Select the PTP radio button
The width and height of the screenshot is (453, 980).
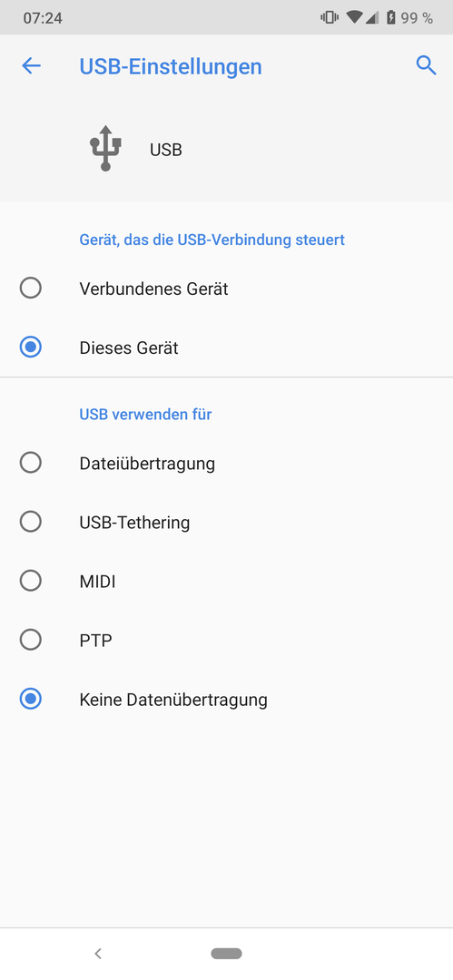[227, 640]
